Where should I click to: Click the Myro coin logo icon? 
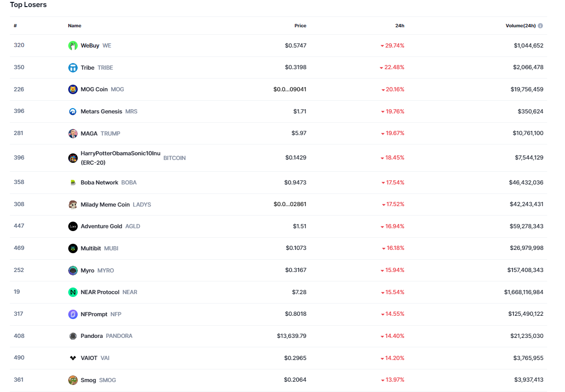pos(73,271)
